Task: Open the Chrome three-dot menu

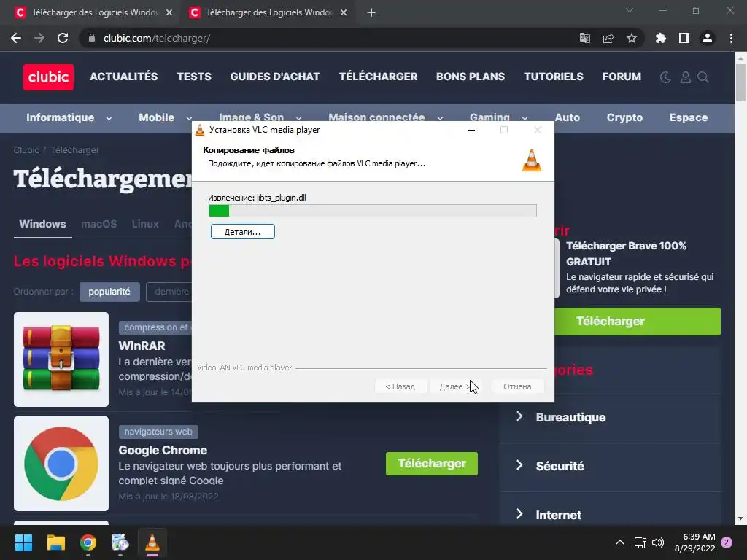Action: pos(731,38)
